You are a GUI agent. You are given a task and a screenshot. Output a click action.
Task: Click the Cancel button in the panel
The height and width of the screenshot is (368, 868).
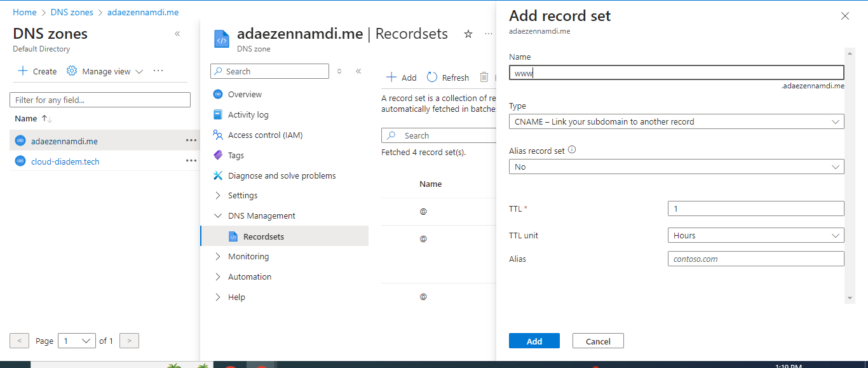pyautogui.click(x=597, y=341)
